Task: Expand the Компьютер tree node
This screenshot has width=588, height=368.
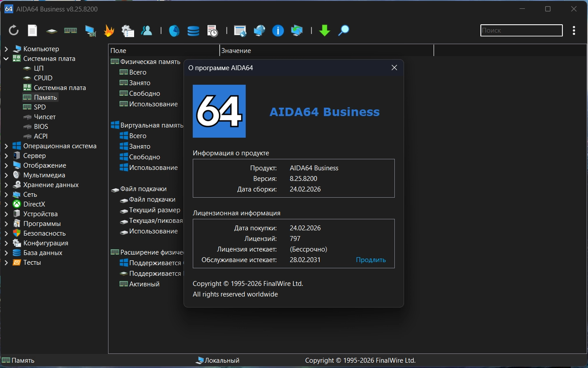Action: [x=6, y=49]
